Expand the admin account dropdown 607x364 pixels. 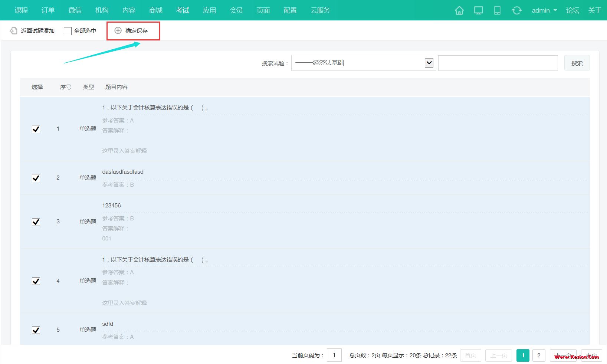pos(544,10)
